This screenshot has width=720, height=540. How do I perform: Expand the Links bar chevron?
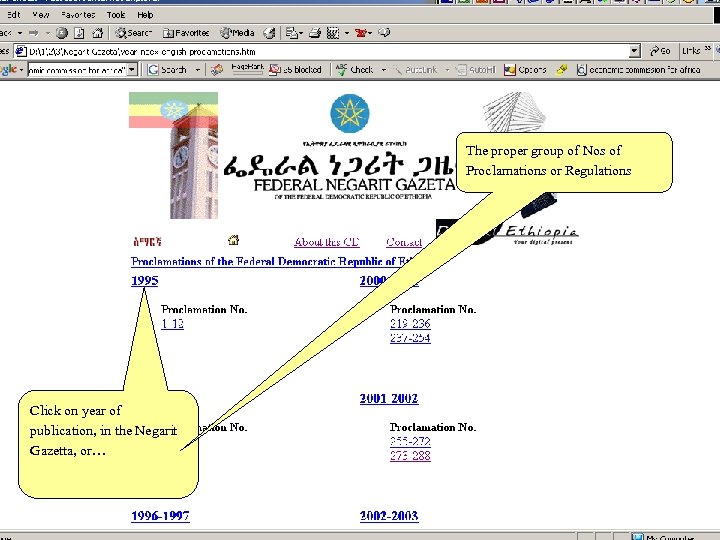click(x=707, y=48)
